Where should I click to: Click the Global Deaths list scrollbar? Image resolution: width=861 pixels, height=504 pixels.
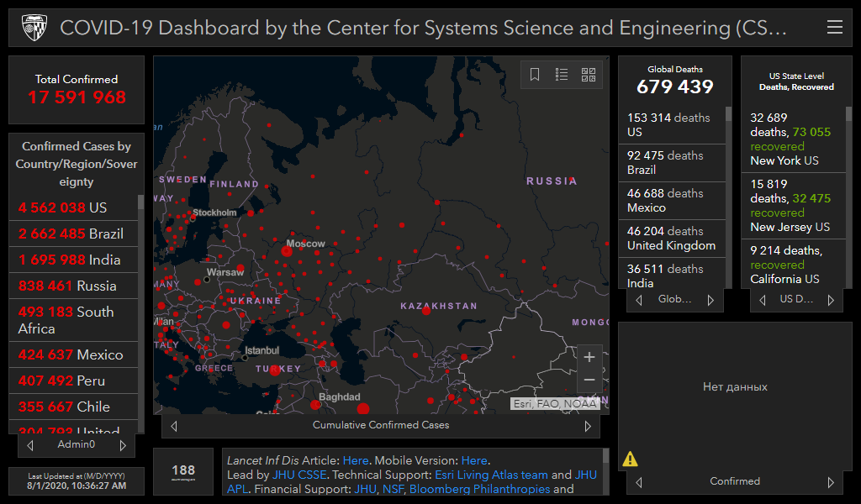728,185
